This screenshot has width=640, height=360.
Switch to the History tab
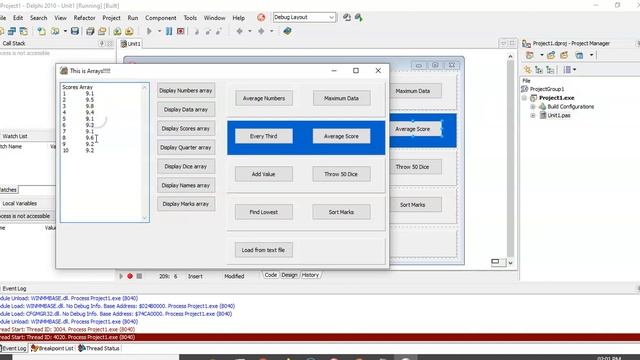point(310,275)
